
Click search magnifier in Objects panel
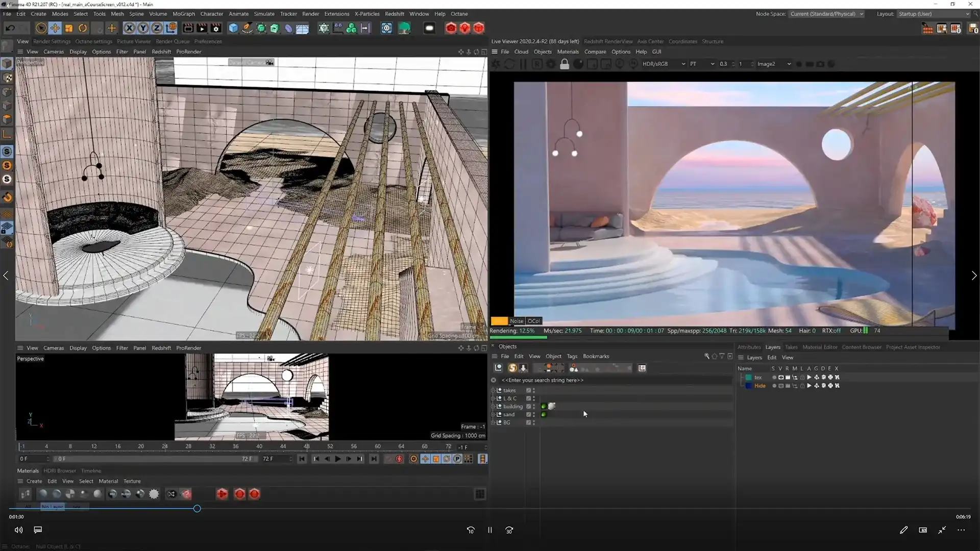pos(707,356)
